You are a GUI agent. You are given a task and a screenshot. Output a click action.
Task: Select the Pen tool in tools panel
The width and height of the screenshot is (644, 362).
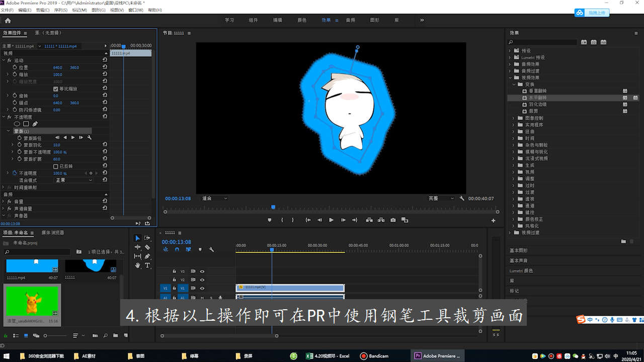pyautogui.click(x=147, y=256)
